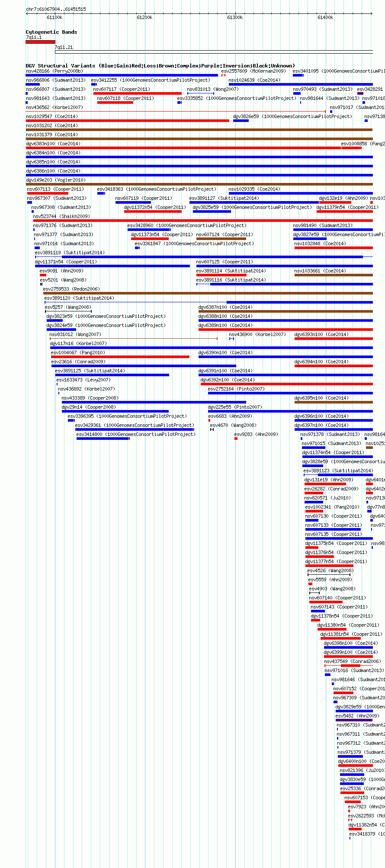385x868 pixels.
Task: Click the esv3428960 variant label
Action: [x=187, y=225]
